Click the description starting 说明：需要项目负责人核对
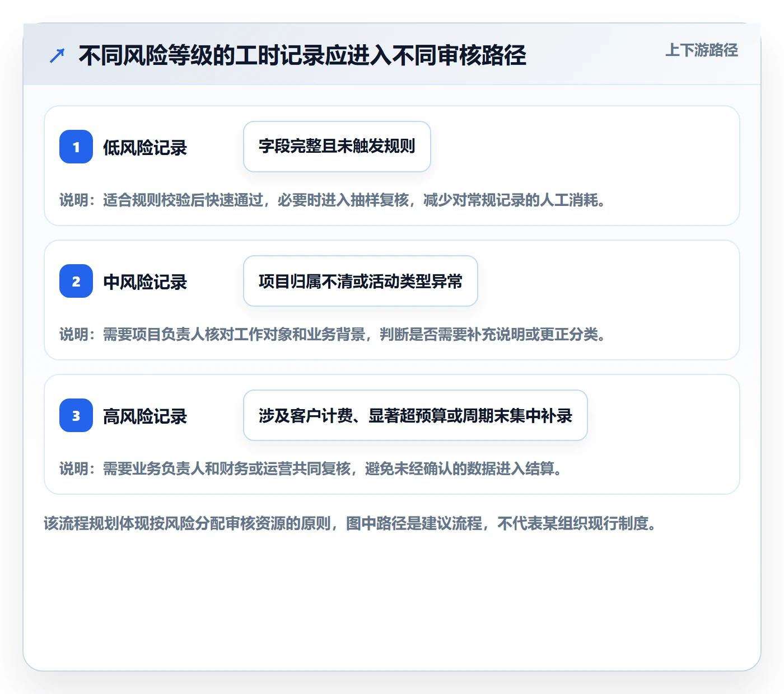This screenshot has width=784, height=694. (334, 334)
